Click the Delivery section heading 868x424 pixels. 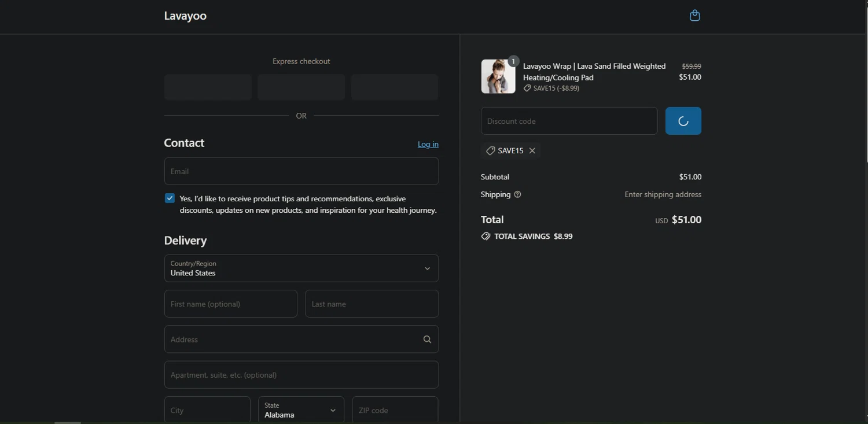click(x=185, y=241)
